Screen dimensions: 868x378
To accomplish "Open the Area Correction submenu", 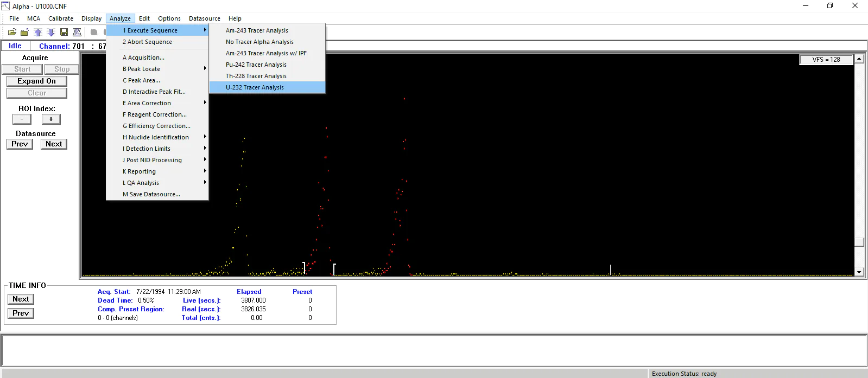I will (x=157, y=103).
